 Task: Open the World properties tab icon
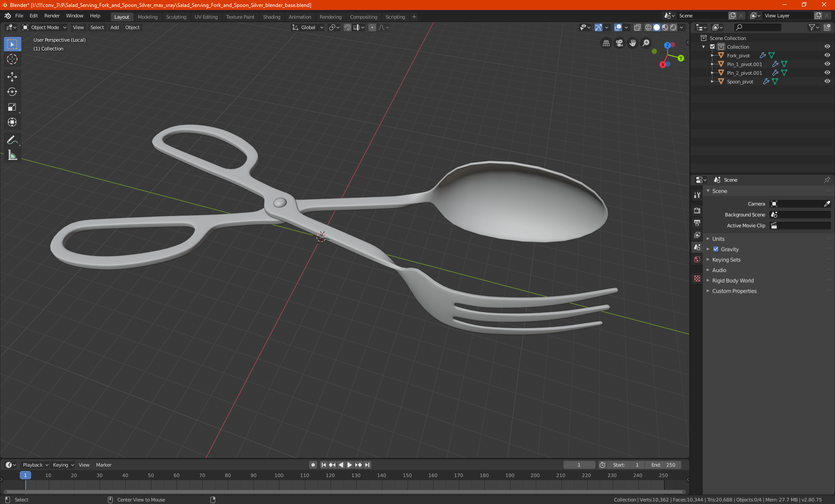pos(697,259)
